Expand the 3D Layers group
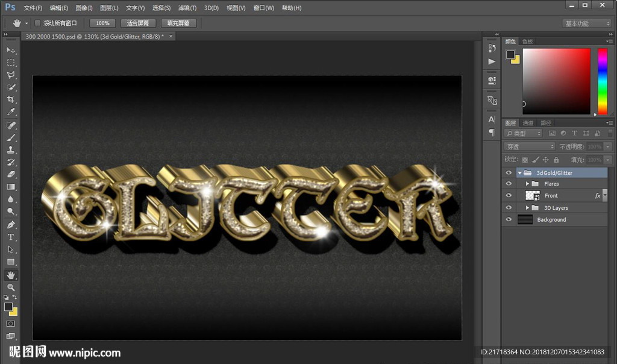617x364 pixels. [528, 208]
